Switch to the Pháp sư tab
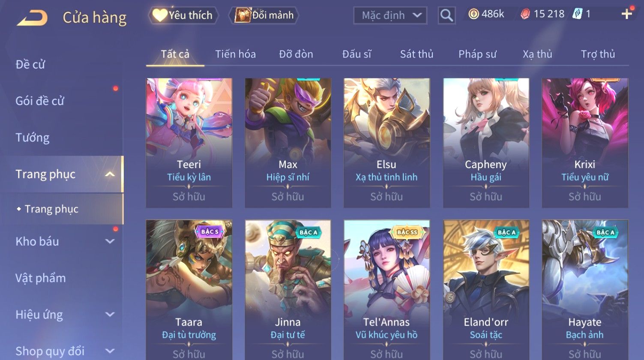The height and width of the screenshot is (360, 644). click(x=477, y=54)
